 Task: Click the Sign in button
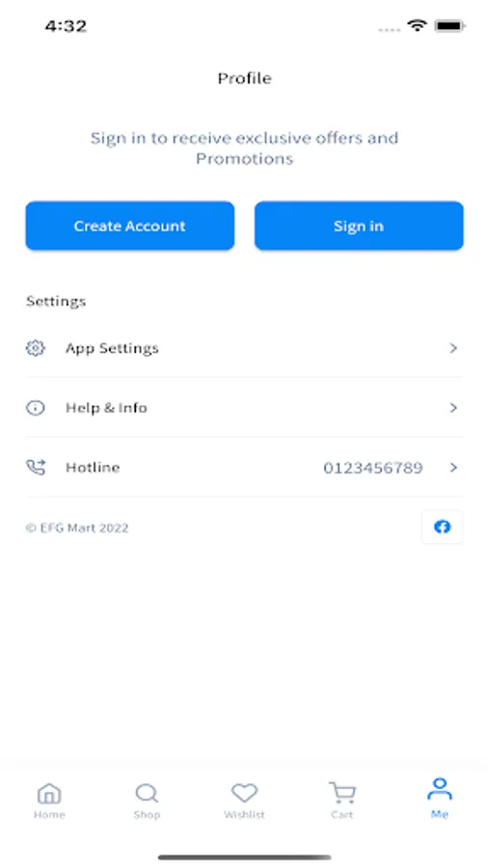[x=359, y=226]
